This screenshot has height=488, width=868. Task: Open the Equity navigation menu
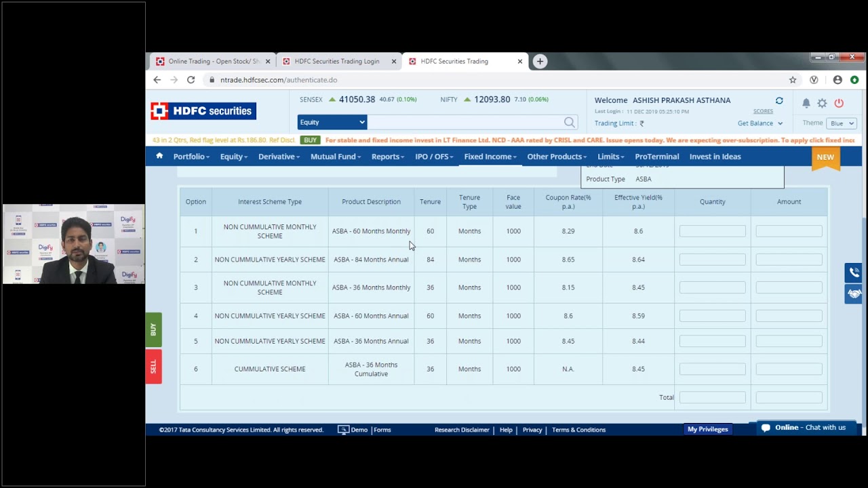(x=234, y=157)
